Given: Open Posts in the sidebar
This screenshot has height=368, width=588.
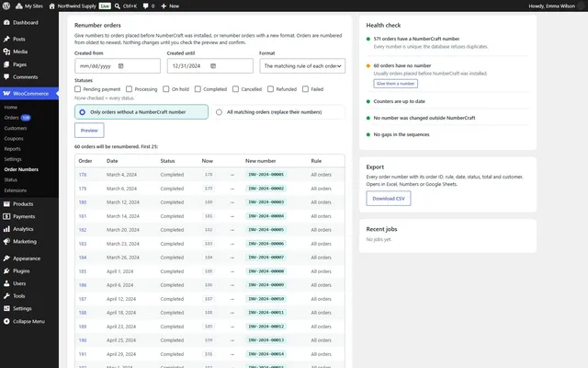Looking at the screenshot, I should pyautogui.click(x=29, y=39).
